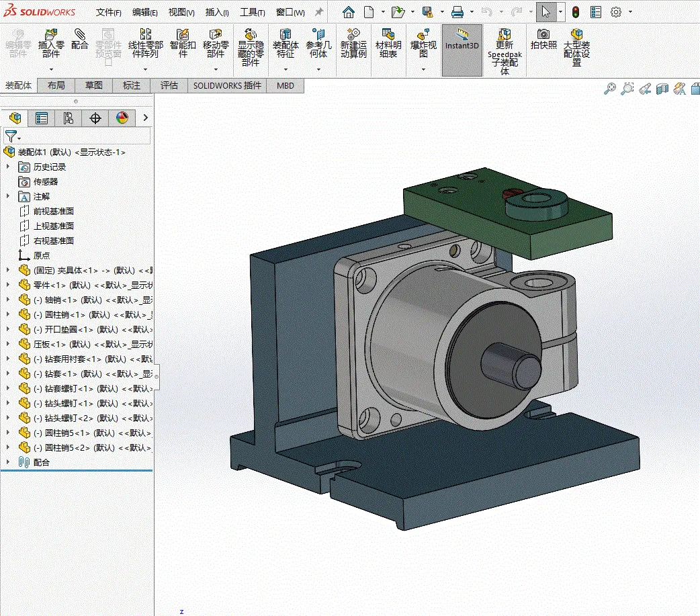Open 材料明细表 bill of materials tool
The image size is (700, 616).
388,42
